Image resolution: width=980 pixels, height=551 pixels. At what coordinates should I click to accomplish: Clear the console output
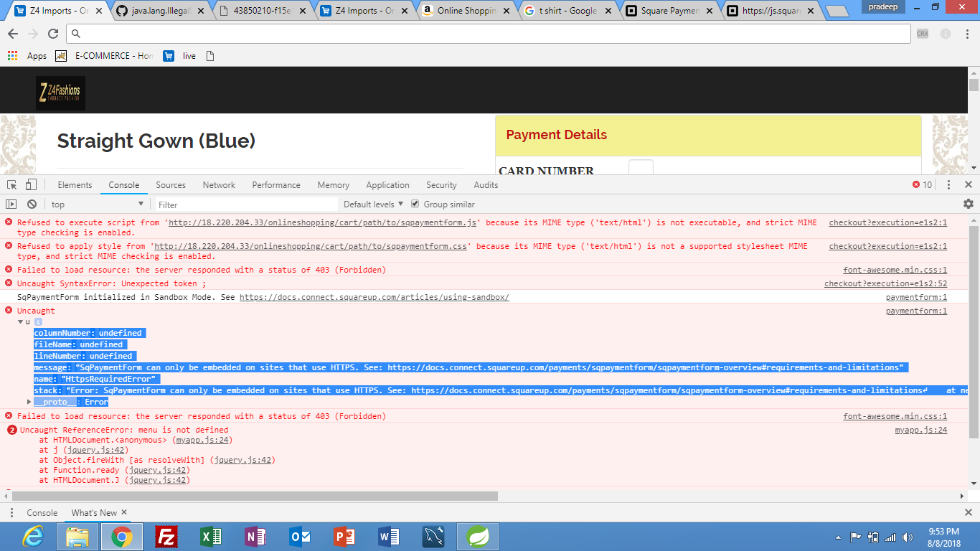[x=31, y=204]
